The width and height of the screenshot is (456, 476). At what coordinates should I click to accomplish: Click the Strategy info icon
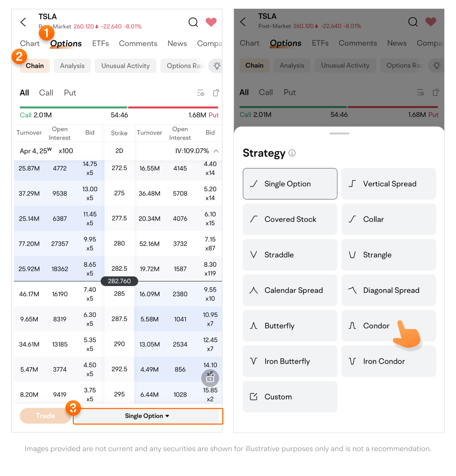pyautogui.click(x=292, y=153)
